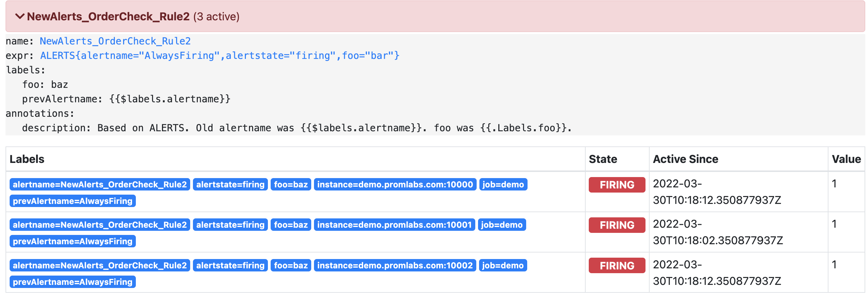Viewport: 868px width, 299px height.
Task: Click the alertstate=firing badge on third alert
Action: [231, 266]
